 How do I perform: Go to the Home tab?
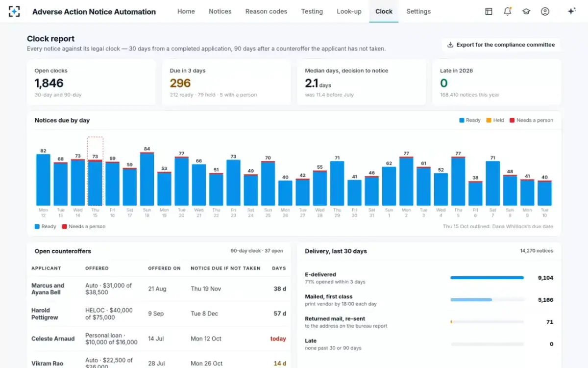click(186, 11)
